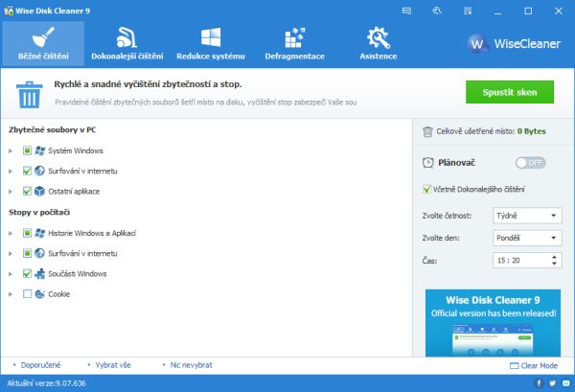
Task: Open the Běžné čištění tab
Action: pos(43,44)
